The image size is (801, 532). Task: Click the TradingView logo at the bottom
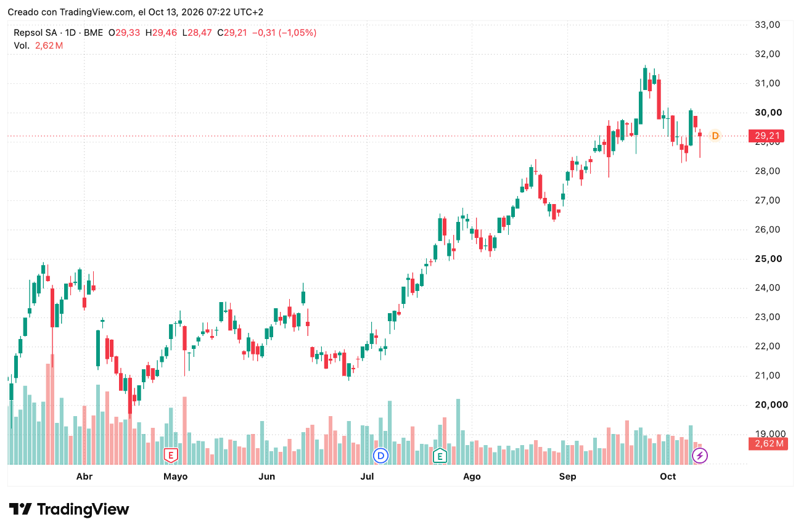[69, 509]
